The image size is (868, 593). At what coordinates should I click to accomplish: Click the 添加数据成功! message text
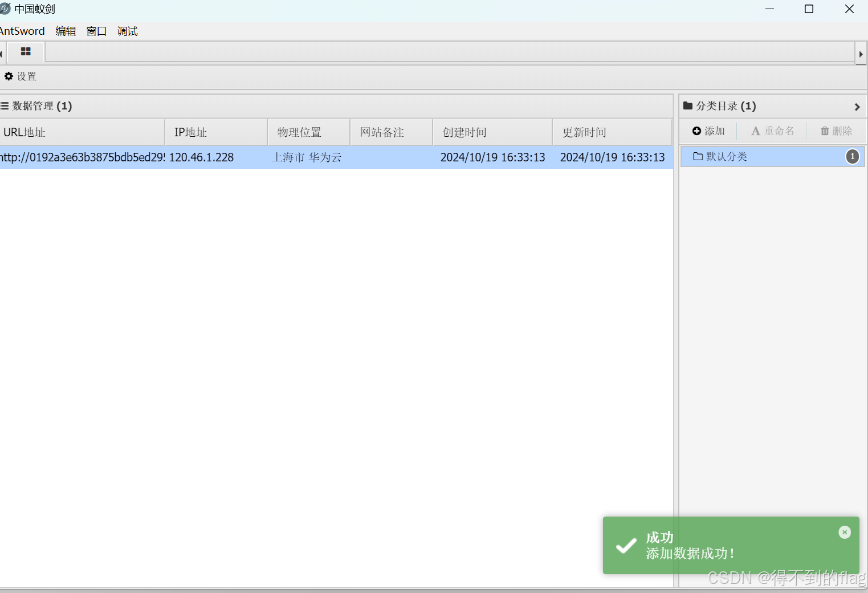coord(690,553)
